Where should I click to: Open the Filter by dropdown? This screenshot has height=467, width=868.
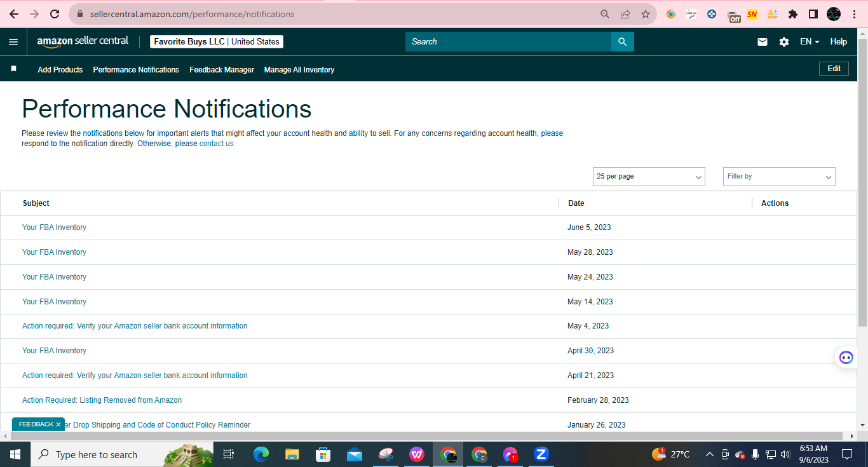pos(779,177)
